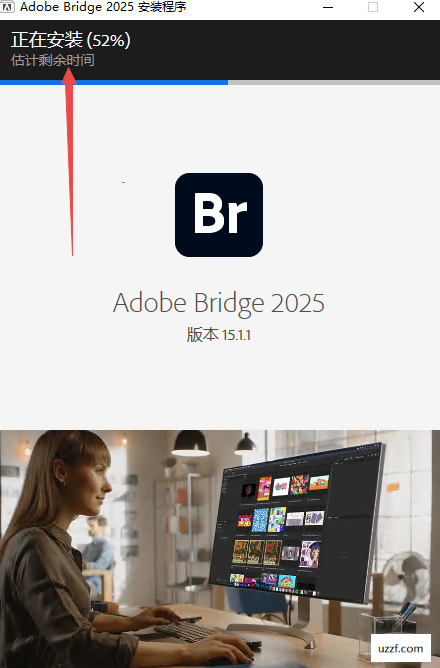
Task: Click the disabled maximize button
Action: pyautogui.click(x=373, y=7)
